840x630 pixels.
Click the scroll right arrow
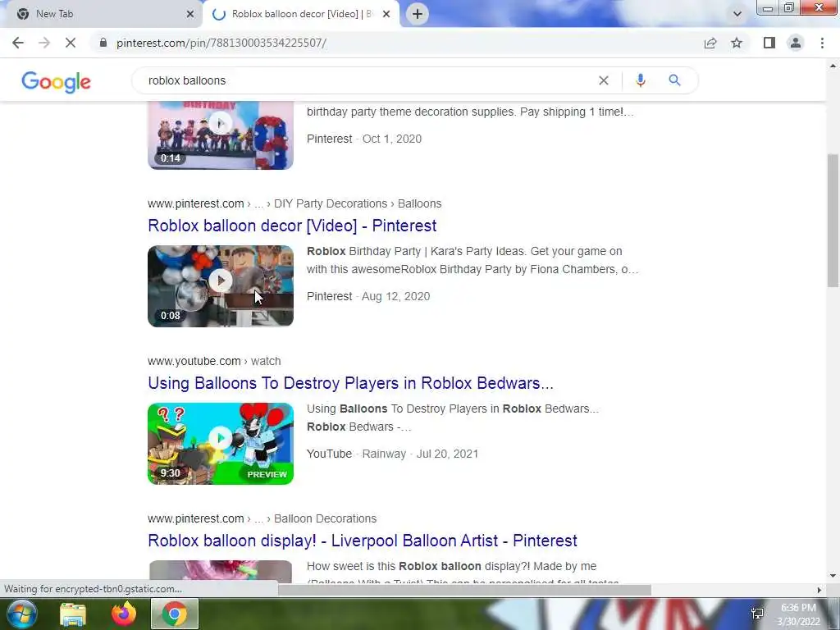click(x=819, y=590)
